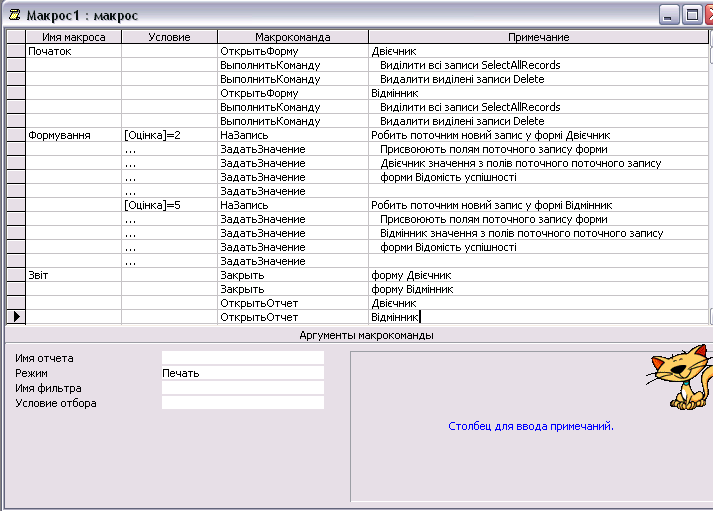Click the condition cell [Оцінка]=2
This screenshot has height=511, width=713.
coord(169,135)
